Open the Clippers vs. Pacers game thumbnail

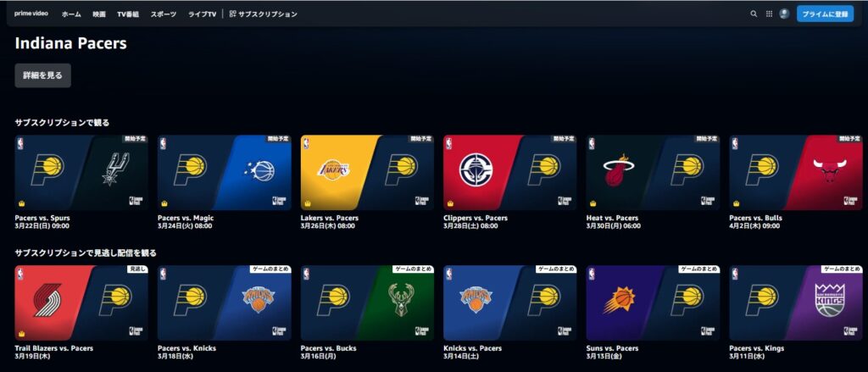(509, 172)
